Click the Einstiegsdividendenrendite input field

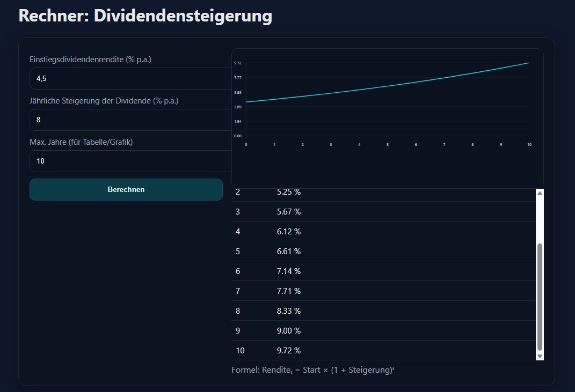(x=129, y=78)
